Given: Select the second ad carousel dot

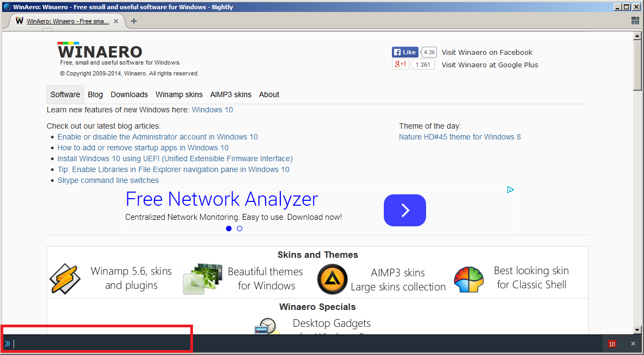Looking at the screenshot, I should [240, 229].
